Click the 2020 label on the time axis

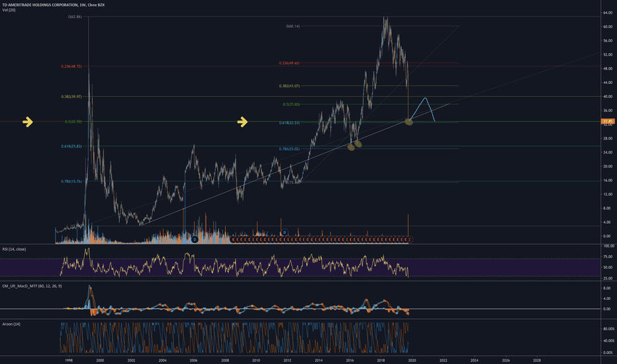coord(412,360)
